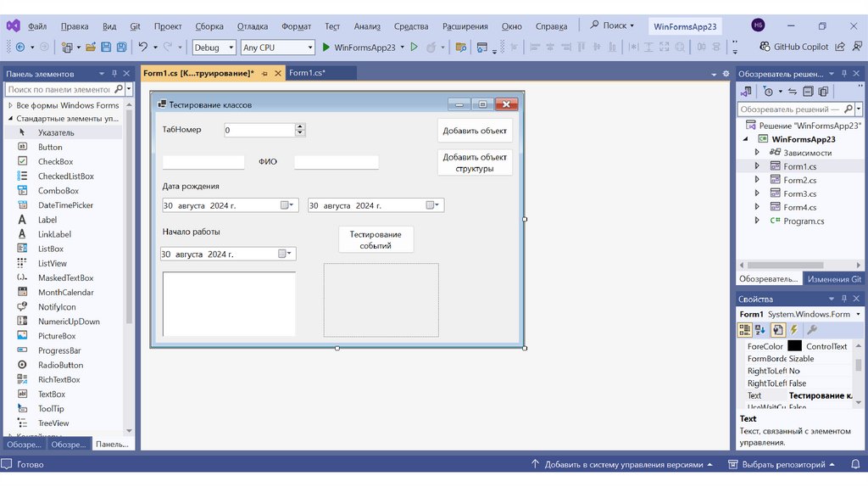The height and width of the screenshot is (487, 868).
Task: Click the notifications bell in status bar
Action: click(x=855, y=464)
